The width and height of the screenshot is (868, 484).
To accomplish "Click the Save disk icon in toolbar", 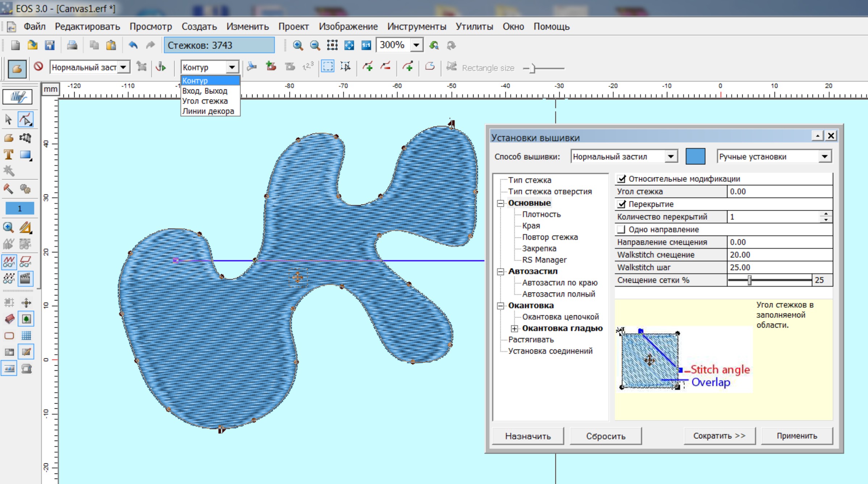I will tap(50, 45).
